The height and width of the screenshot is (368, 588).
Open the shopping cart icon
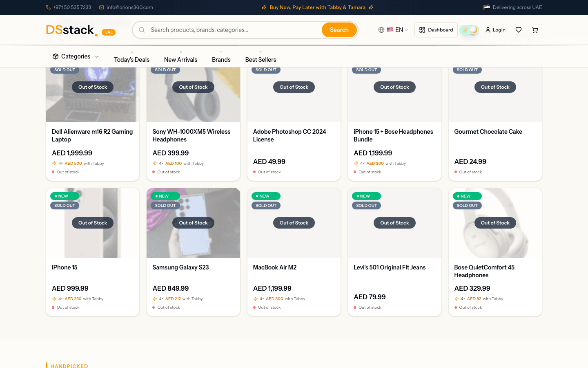[x=535, y=30]
